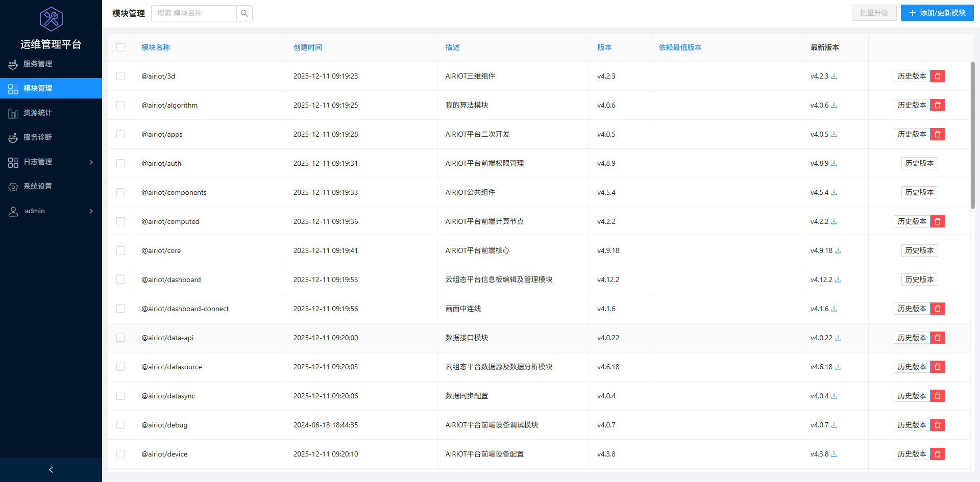Click the search magnifier icon

pyautogui.click(x=244, y=13)
